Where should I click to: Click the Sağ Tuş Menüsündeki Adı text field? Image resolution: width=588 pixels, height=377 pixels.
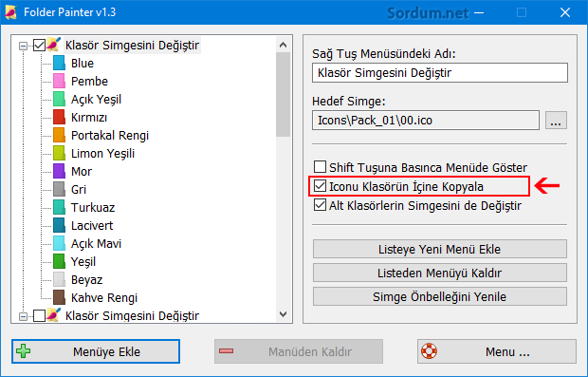point(440,72)
